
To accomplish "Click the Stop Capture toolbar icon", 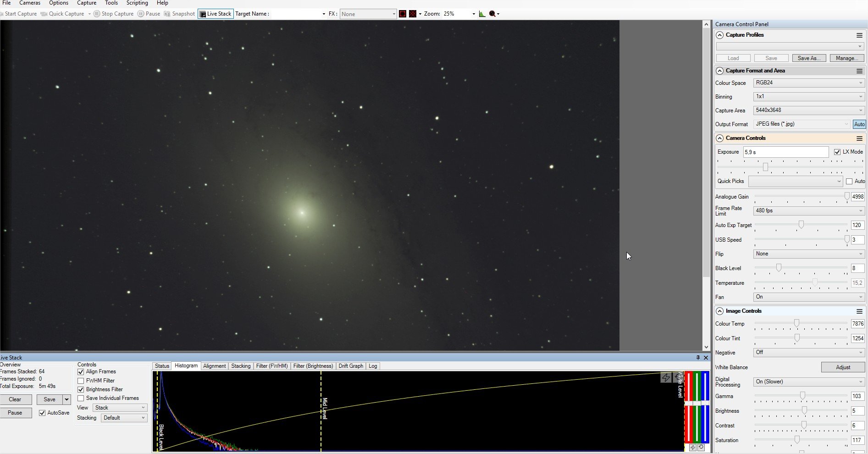I will click(97, 14).
